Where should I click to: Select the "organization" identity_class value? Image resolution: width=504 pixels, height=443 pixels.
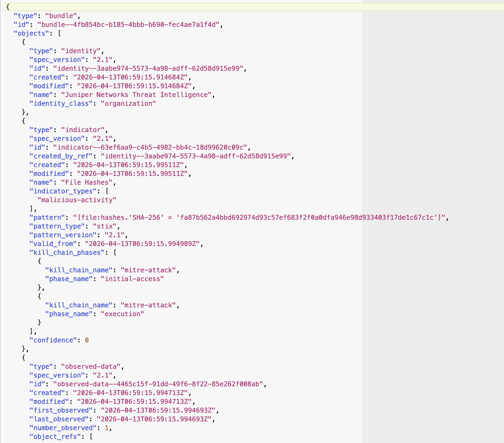[x=128, y=103]
